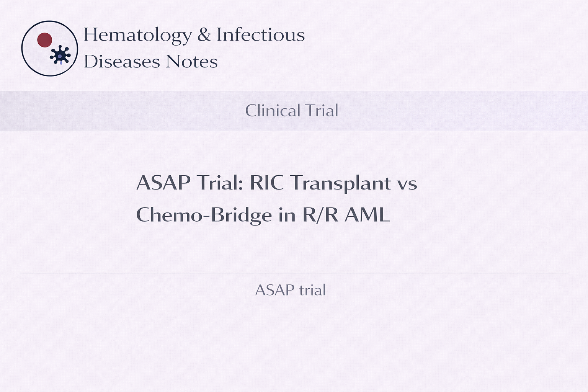Click the word "Hematology" in the header
Screen dimensions: 588x392
137,35
